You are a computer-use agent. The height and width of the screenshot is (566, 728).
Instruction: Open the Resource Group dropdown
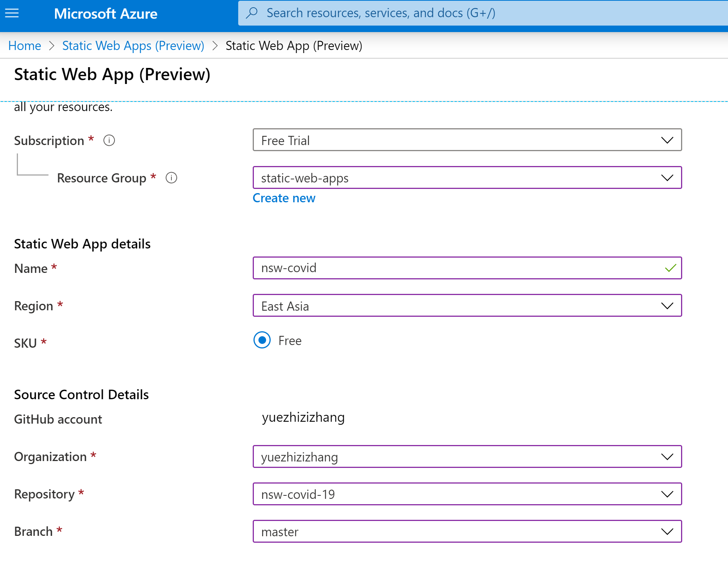[x=467, y=177]
